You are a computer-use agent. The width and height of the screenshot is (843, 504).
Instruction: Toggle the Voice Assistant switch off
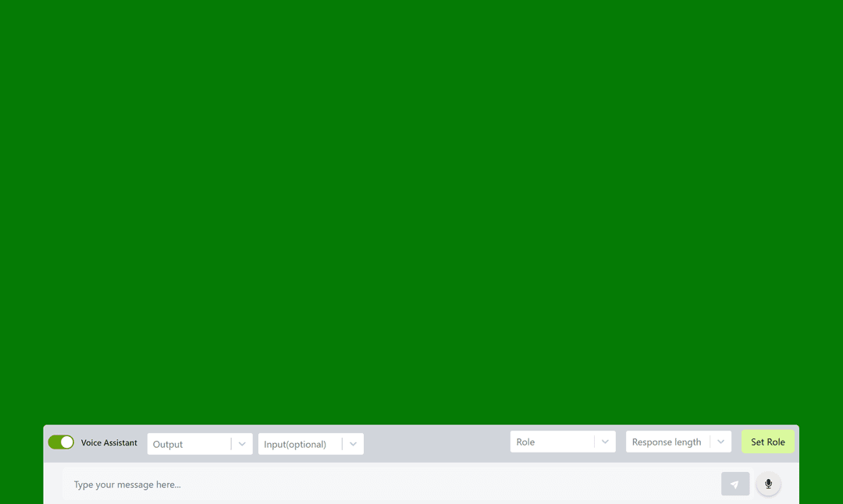click(61, 442)
